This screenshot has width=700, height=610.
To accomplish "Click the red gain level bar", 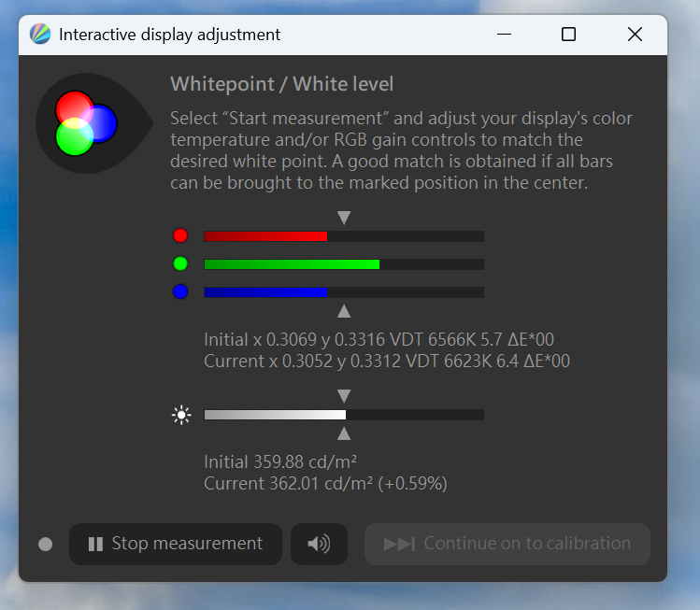I will [x=344, y=236].
